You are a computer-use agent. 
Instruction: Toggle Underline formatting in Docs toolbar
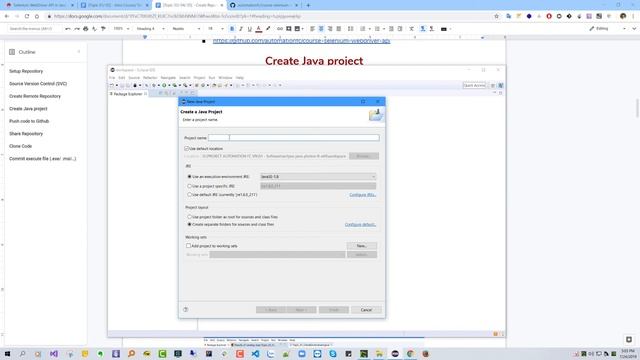click(x=250, y=29)
